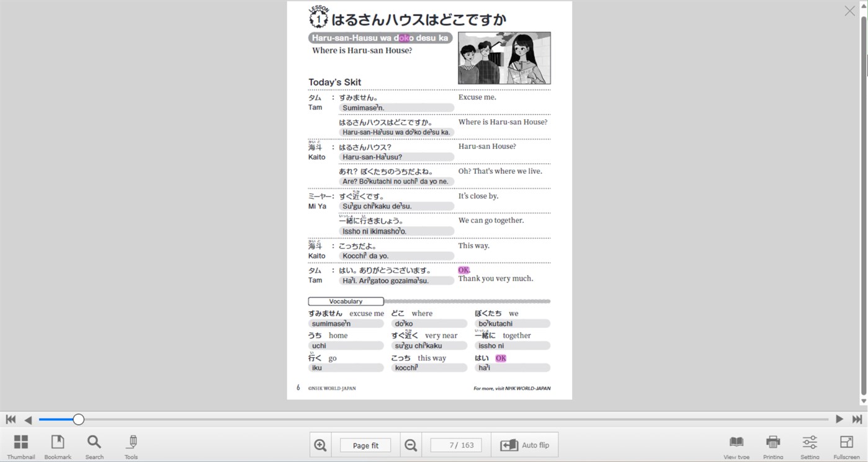The width and height of the screenshot is (868, 462).
Task: Go to the next page
Action: [839, 419]
